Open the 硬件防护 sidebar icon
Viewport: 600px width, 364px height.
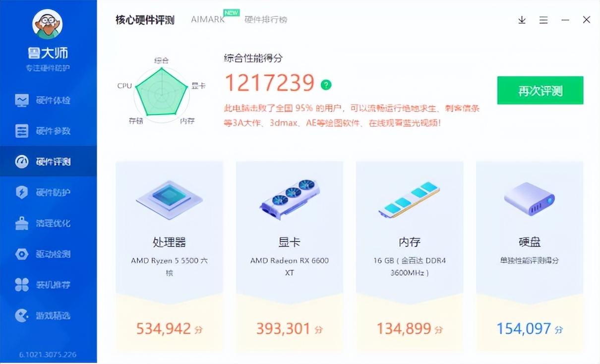(22, 192)
